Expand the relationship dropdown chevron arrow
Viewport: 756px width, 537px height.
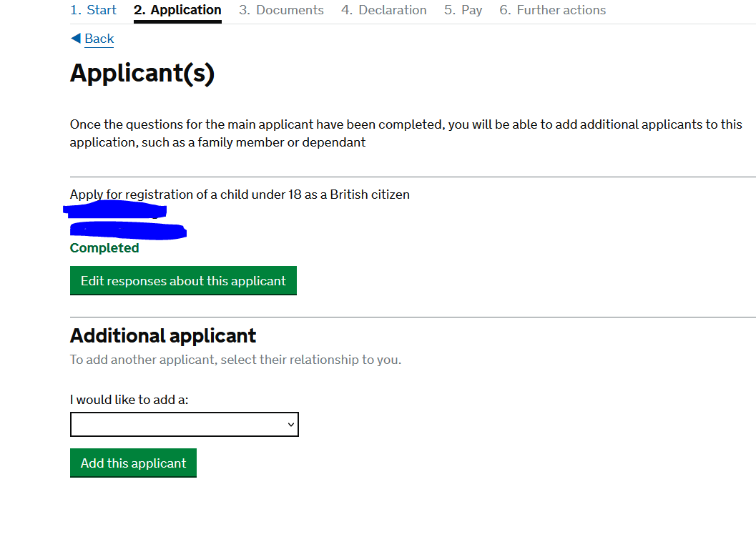(290, 425)
